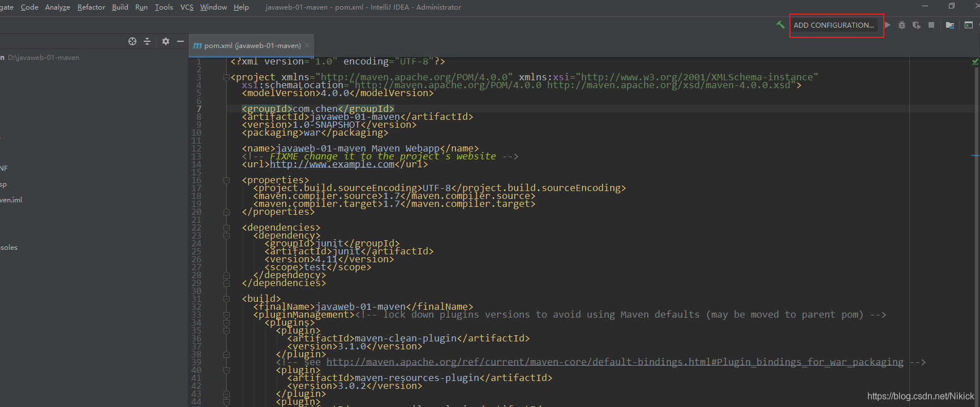Click the name 'javaweb-01-maven Maven Webapp' line
This screenshot has height=407, width=980.
click(x=360, y=149)
